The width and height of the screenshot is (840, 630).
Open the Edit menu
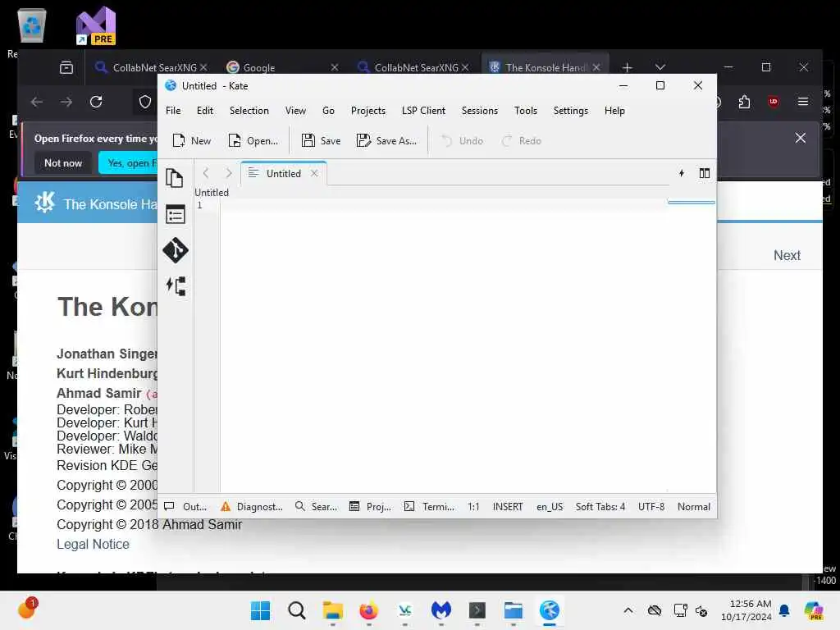204,111
